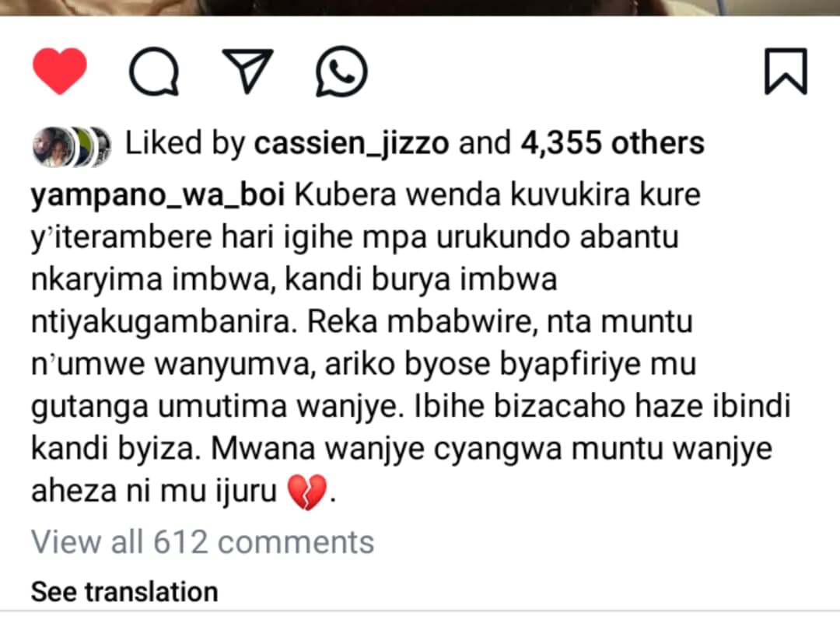The height and width of the screenshot is (630, 840).
Task: Tap the first liker avatar thumbnail
Action: [x=52, y=145]
